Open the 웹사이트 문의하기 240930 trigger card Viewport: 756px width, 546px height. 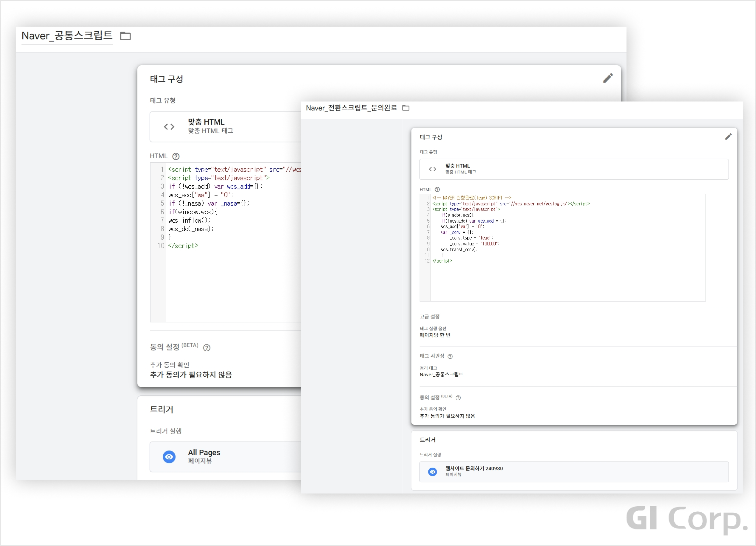point(574,472)
